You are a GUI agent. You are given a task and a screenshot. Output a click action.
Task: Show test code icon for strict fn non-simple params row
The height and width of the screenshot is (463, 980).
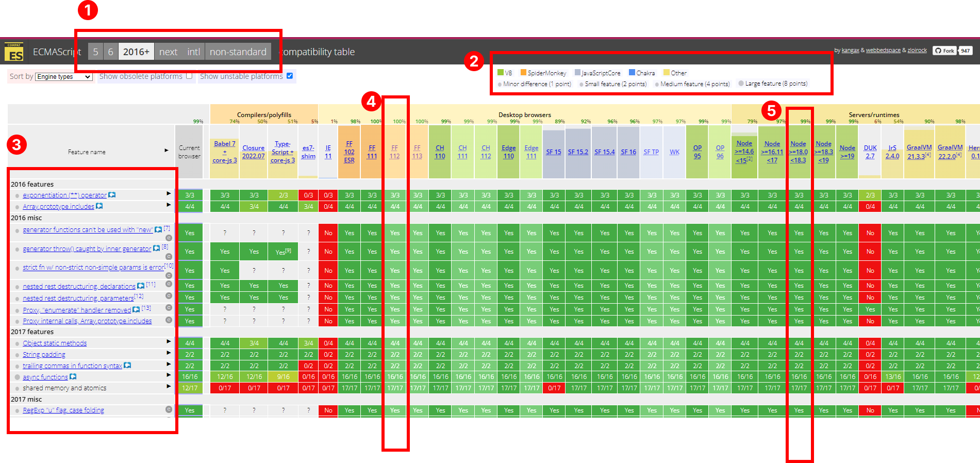(x=169, y=275)
